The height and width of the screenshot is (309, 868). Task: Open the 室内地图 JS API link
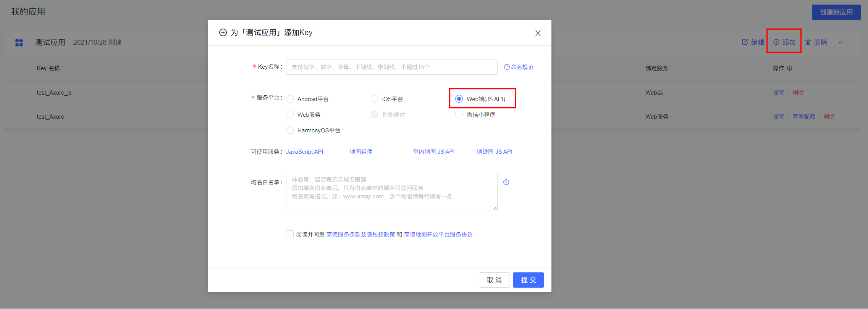(x=434, y=152)
